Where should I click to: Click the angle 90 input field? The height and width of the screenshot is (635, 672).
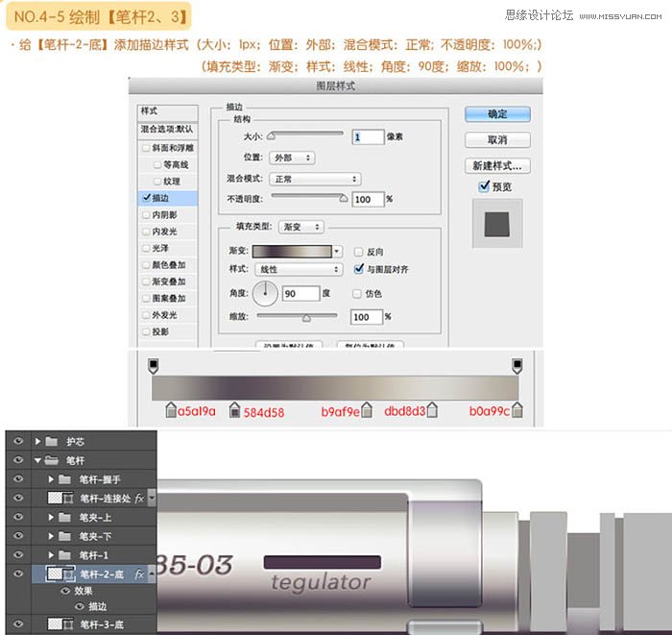tap(300, 294)
